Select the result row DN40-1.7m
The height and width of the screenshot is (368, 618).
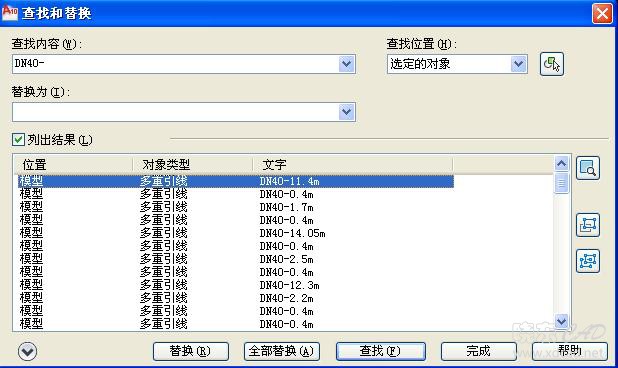click(236, 207)
